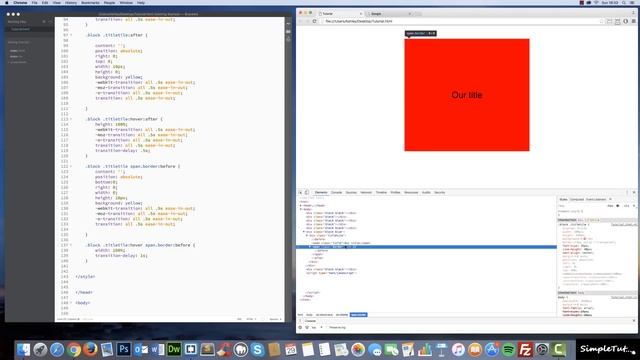Toggle device mode icon in DevTools

(x=307, y=192)
